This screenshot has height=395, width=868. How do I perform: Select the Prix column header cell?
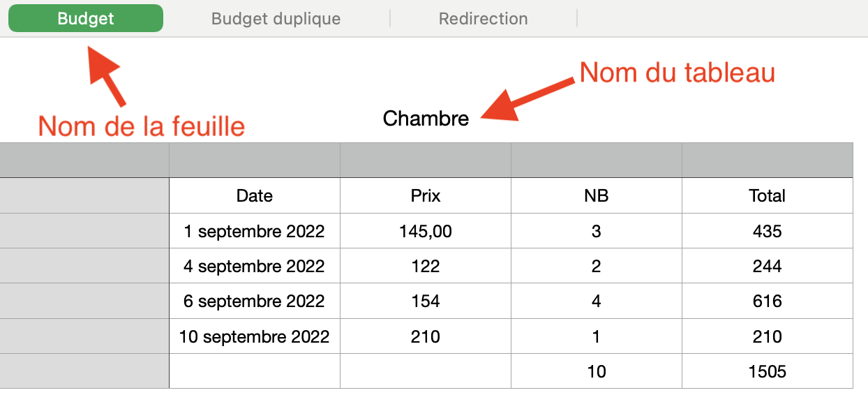426,196
